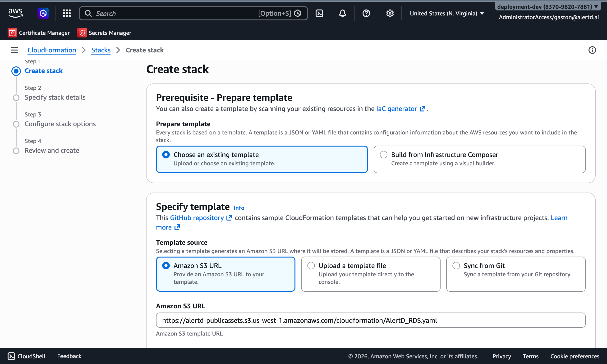The width and height of the screenshot is (607, 364).
Task: Go to Step 2 Specify stack details
Action: pos(55,97)
